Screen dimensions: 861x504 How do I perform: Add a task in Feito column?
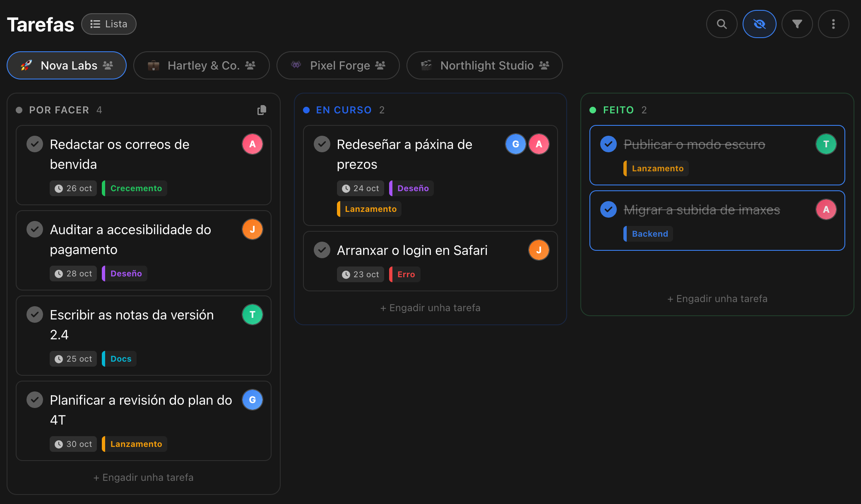[x=717, y=299]
